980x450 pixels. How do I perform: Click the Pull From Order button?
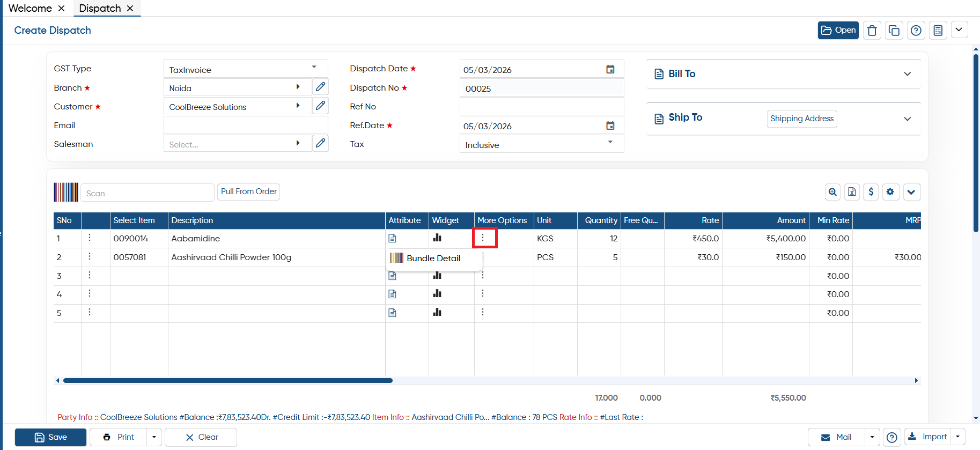(248, 191)
